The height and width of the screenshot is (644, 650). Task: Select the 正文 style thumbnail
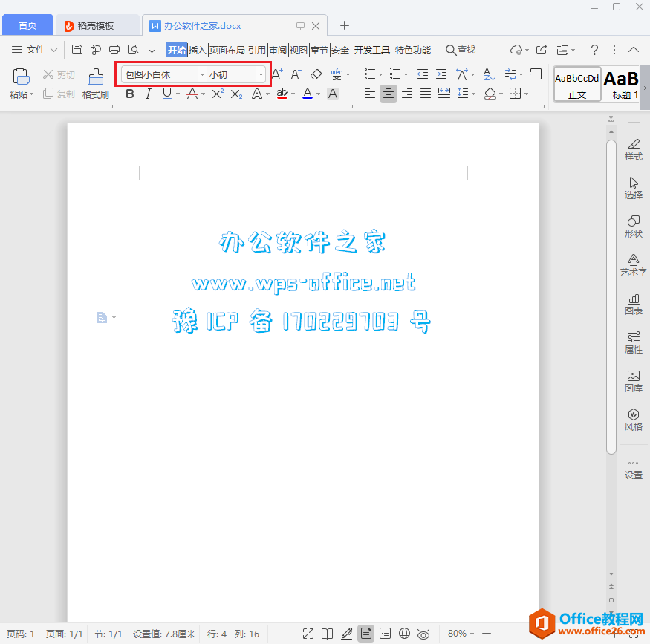[x=577, y=84]
